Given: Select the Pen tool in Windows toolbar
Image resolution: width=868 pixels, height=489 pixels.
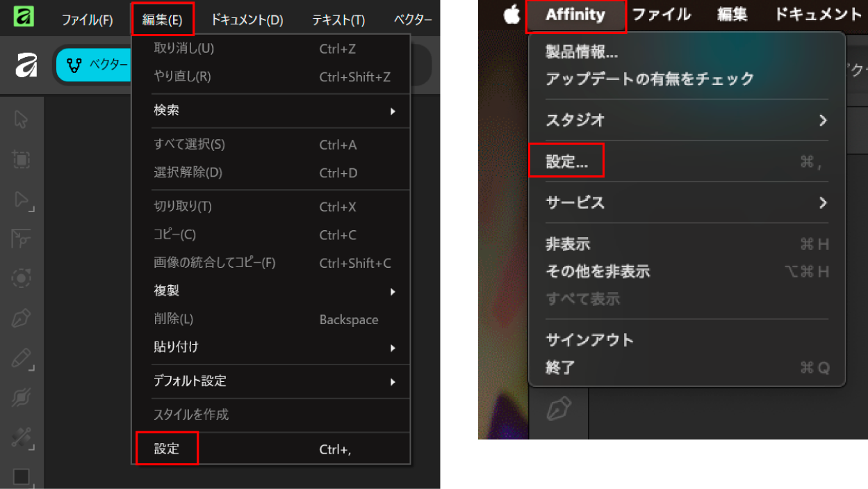Looking at the screenshot, I should click(x=22, y=319).
